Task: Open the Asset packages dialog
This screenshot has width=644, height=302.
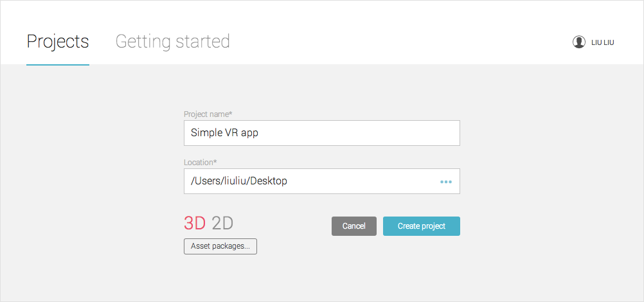Action: click(220, 246)
